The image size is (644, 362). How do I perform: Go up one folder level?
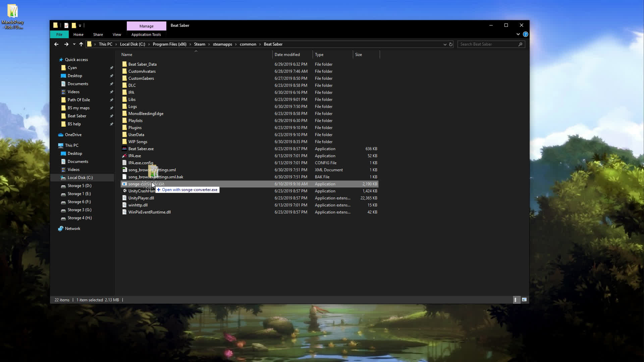pyautogui.click(x=81, y=44)
